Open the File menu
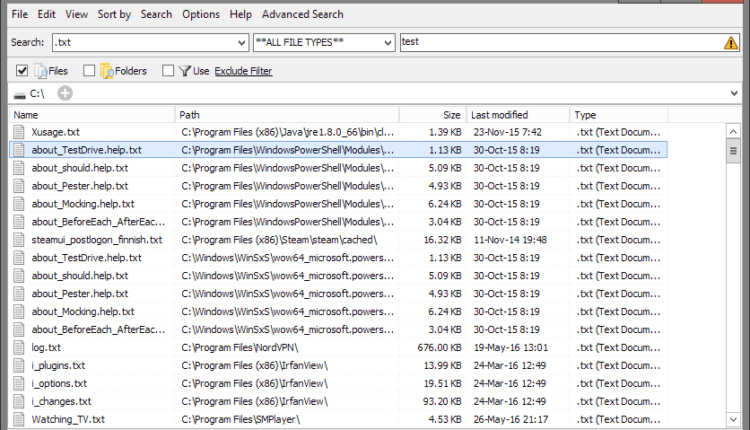Viewport: 750px width, 430px height. (x=20, y=14)
